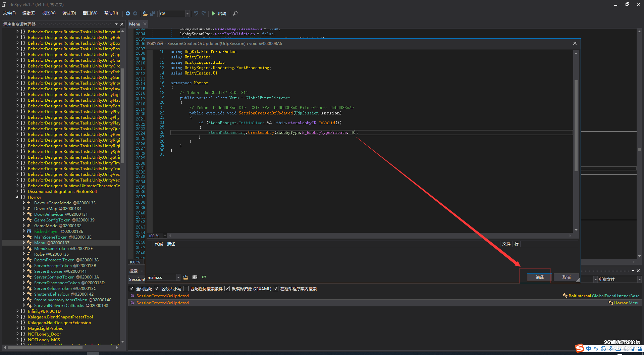
Task: Click the 取消 cancel button
Action: click(x=566, y=277)
